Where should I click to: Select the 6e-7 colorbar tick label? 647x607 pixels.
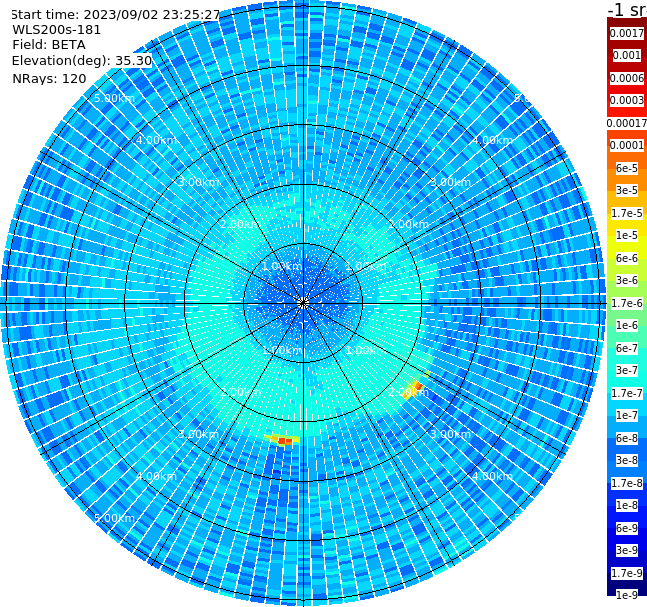[626, 348]
